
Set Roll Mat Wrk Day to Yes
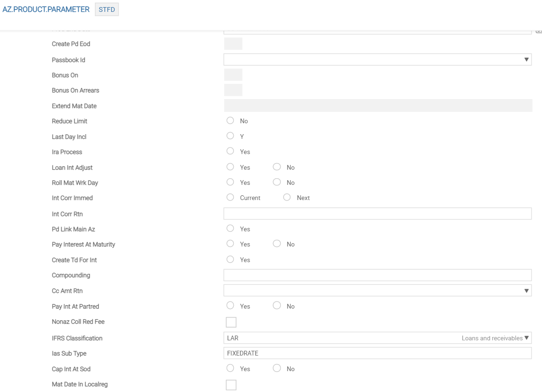point(230,182)
